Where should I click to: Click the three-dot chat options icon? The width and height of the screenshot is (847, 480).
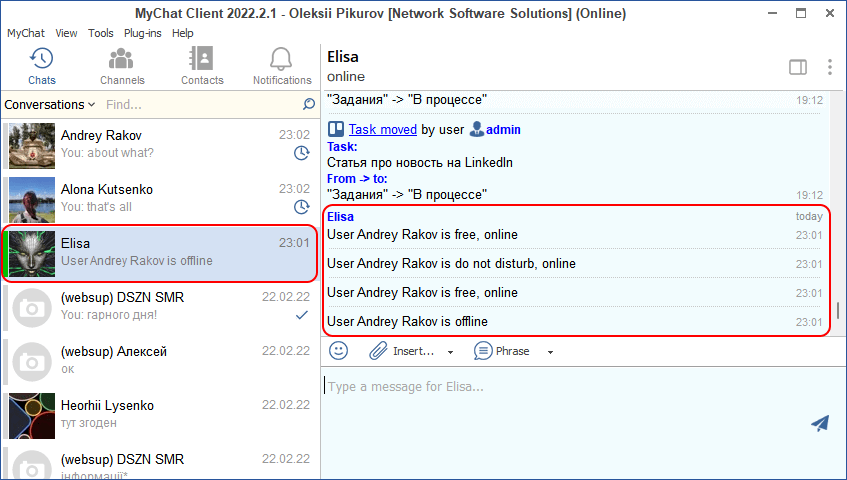pos(829,67)
